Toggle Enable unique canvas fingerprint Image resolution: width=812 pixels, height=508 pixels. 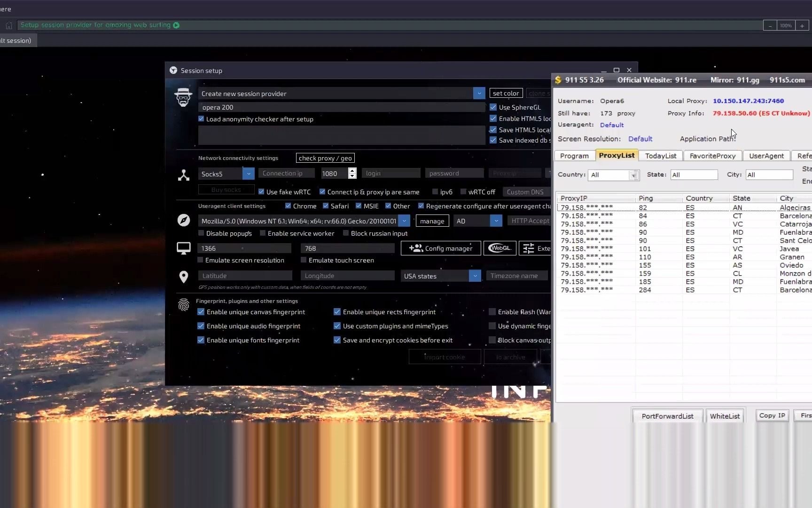201,312
